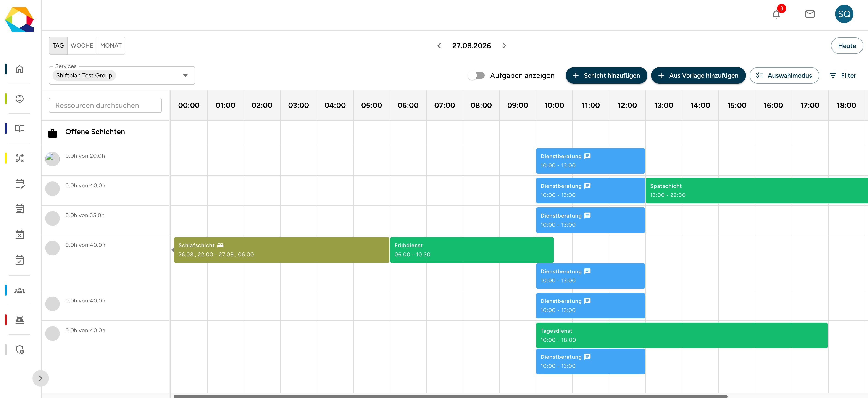Go to next day with right chevron
The image size is (868, 398).
coord(504,45)
